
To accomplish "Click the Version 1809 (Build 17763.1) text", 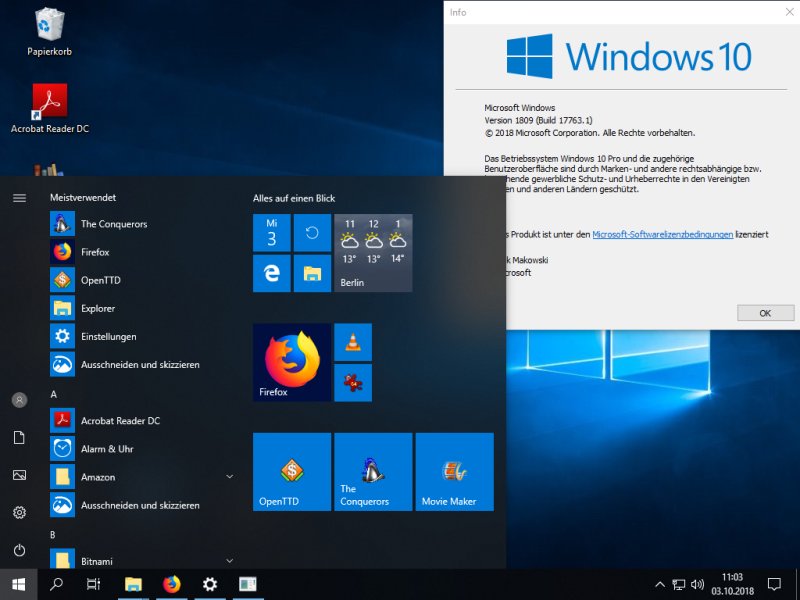I will coord(538,120).
